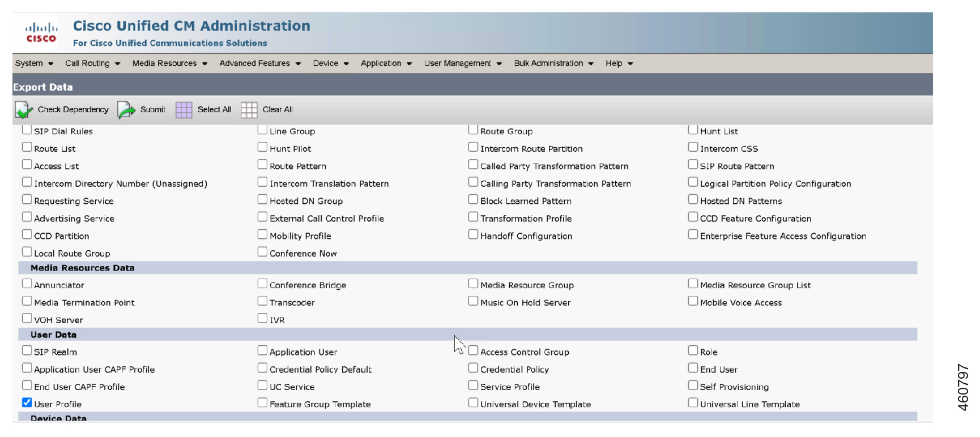Check the Universal Line Template checkbox
Image resolution: width=980 pixels, height=437 pixels.
693,402
